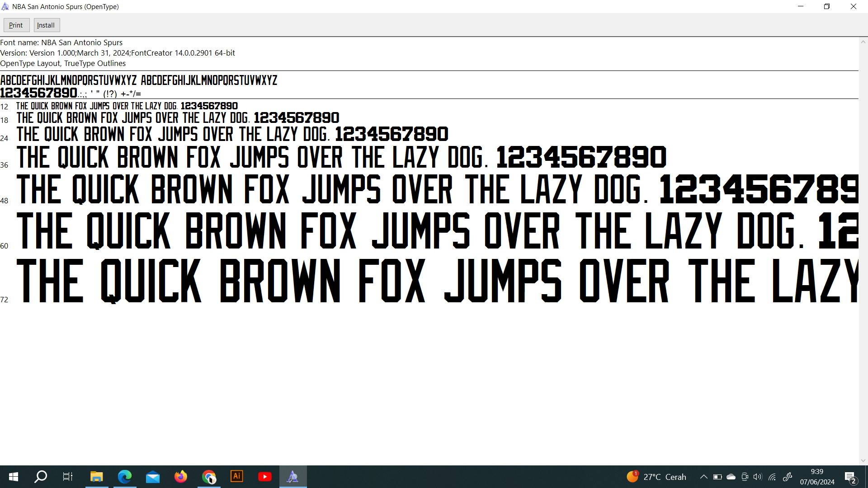The image size is (868, 488).
Task: Open the Wi-Fi network flyout
Action: [x=772, y=477]
